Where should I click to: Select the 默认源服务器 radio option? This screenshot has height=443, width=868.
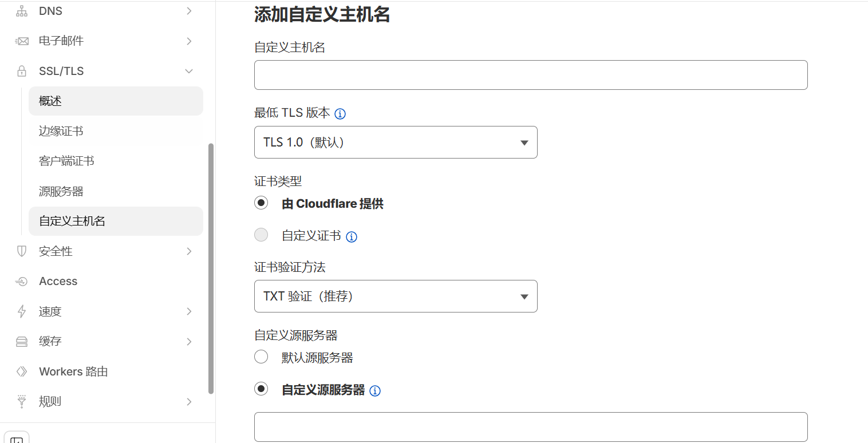point(261,357)
